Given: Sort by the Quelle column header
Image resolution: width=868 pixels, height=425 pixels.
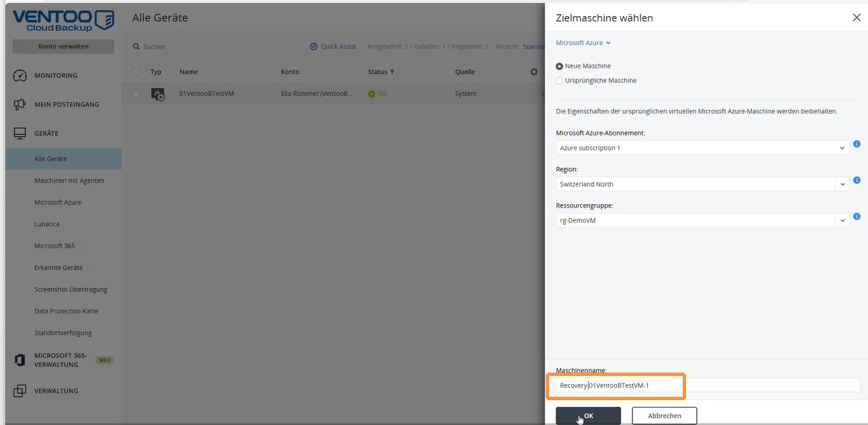Looking at the screenshot, I should 465,72.
